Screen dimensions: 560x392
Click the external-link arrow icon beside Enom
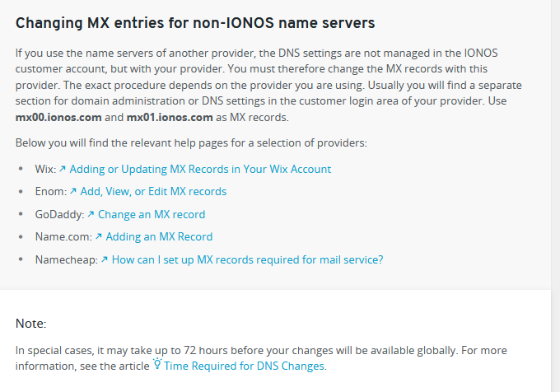tap(74, 191)
